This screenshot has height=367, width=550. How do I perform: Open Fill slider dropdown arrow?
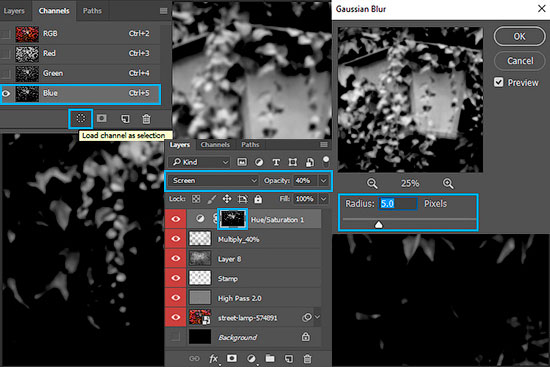[x=323, y=199]
